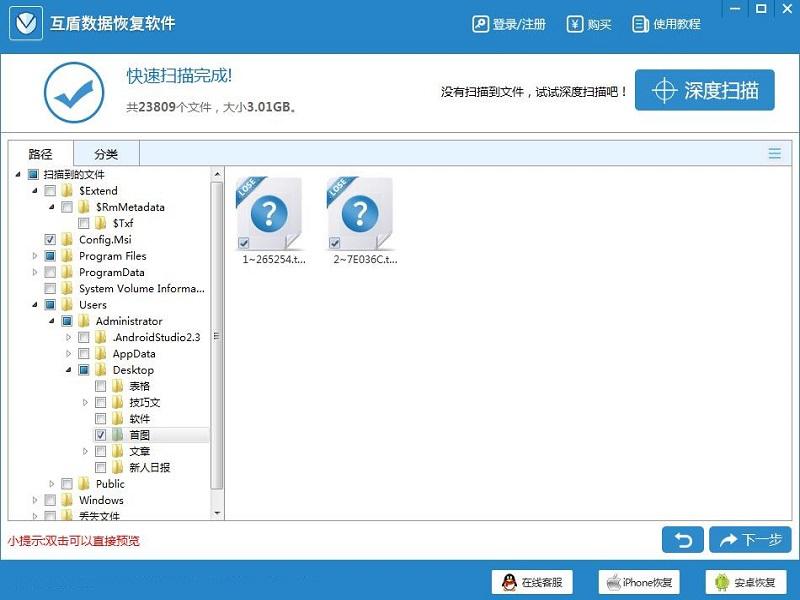Open the 使用教程 tutorial icon
Viewport: 800px width, 600px height.
(x=641, y=24)
